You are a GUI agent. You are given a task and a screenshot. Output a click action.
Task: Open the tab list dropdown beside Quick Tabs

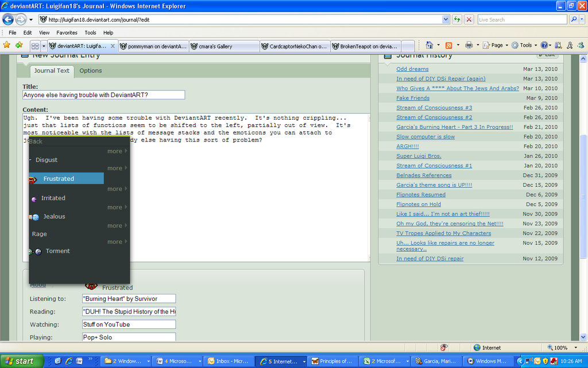point(44,46)
